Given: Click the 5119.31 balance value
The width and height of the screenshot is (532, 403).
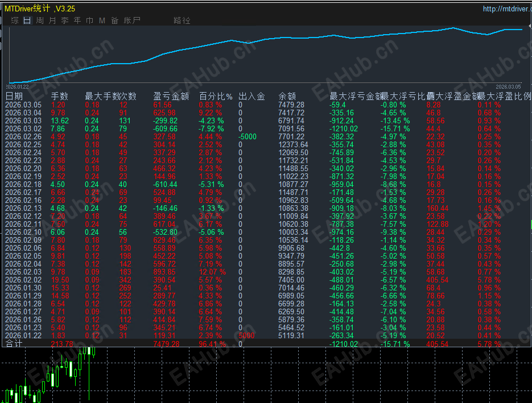Looking at the screenshot, I should tap(291, 335).
